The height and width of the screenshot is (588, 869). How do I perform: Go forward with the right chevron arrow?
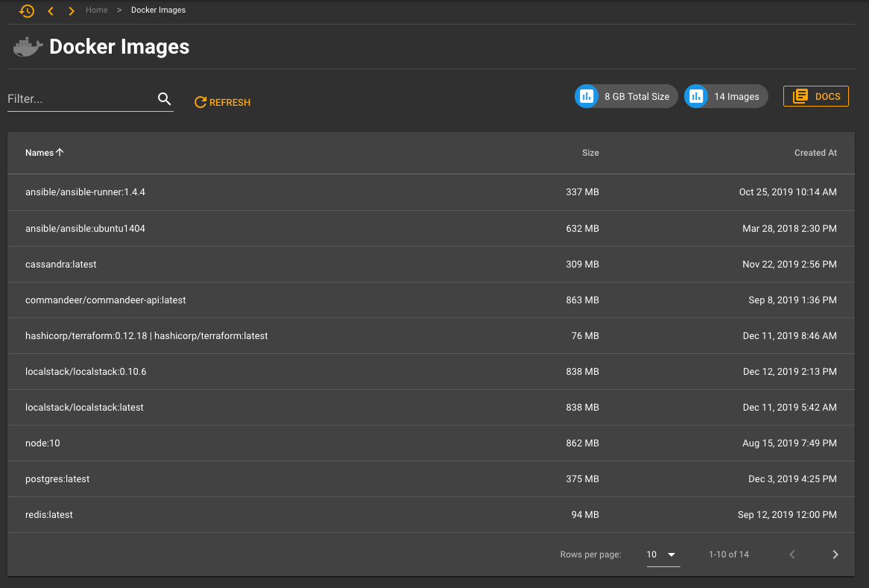pyautogui.click(x=72, y=10)
